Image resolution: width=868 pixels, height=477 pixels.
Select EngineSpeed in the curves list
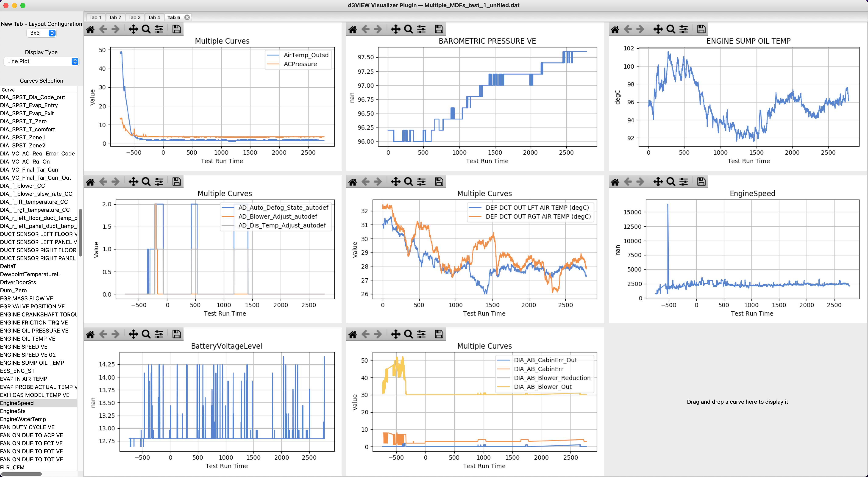38,403
